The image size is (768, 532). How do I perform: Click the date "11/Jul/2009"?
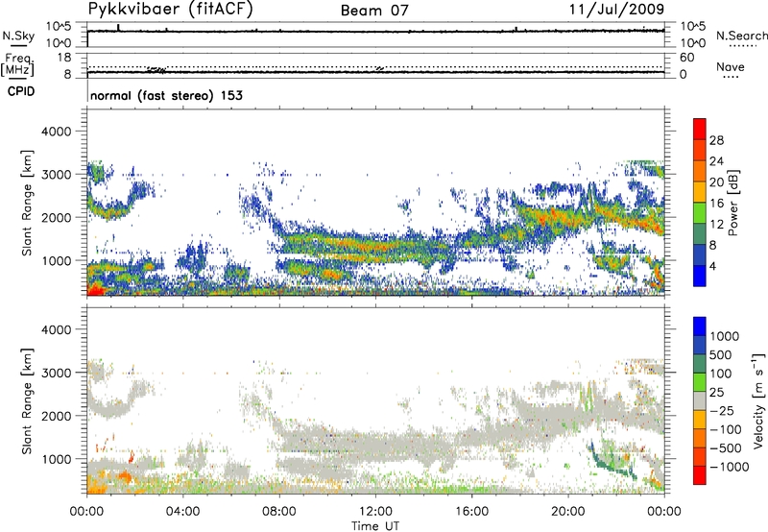tap(616, 10)
